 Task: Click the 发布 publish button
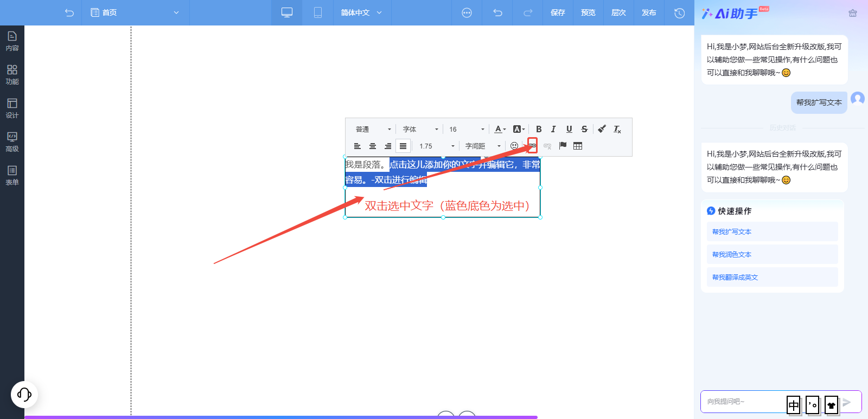[x=649, y=12]
